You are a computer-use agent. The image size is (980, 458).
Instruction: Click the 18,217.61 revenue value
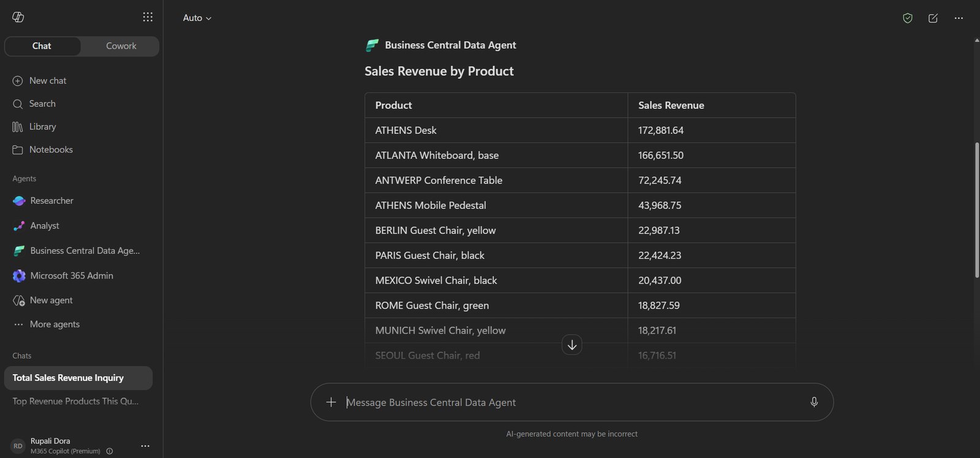tap(657, 331)
